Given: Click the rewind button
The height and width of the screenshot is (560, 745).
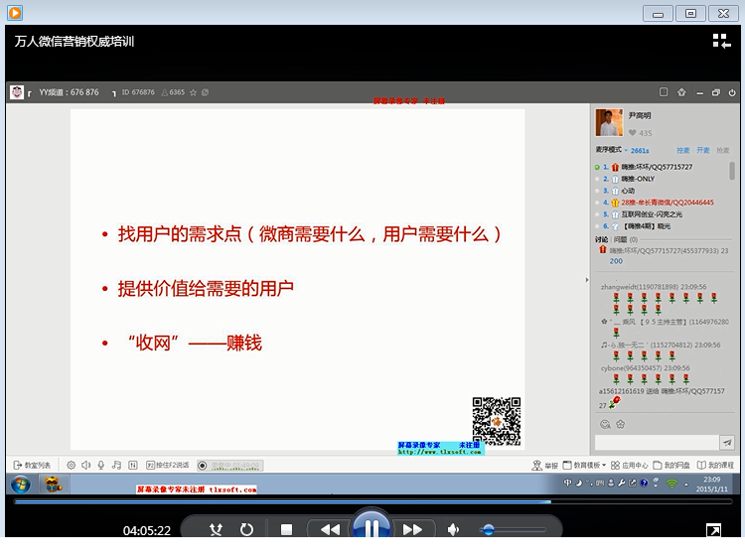Looking at the screenshot, I should (330, 529).
